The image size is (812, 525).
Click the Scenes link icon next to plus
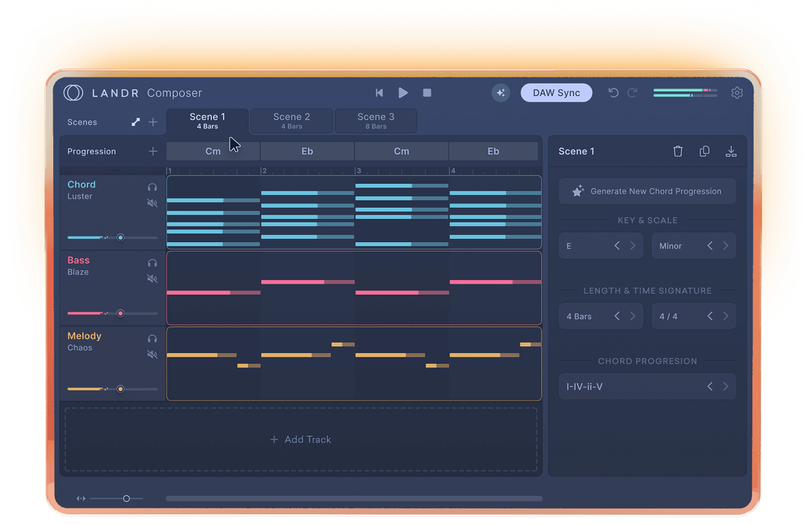[135, 121]
